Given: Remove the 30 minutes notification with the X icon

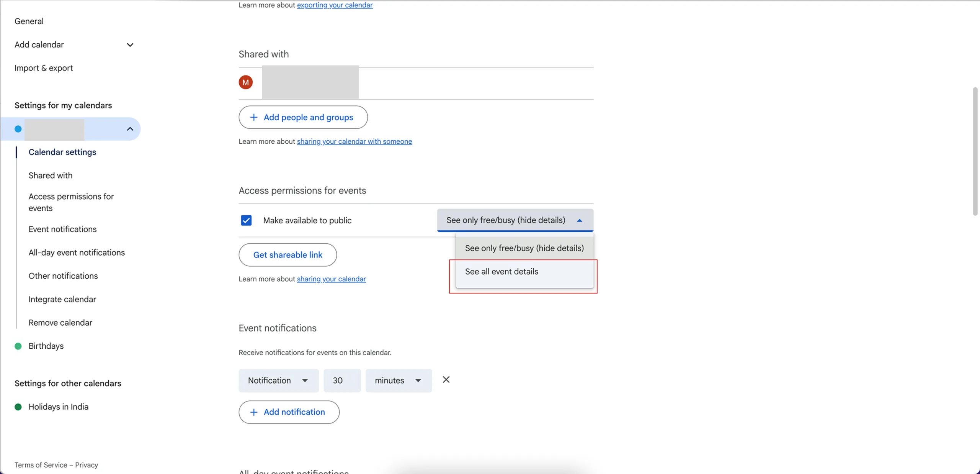Looking at the screenshot, I should click(x=446, y=379).
